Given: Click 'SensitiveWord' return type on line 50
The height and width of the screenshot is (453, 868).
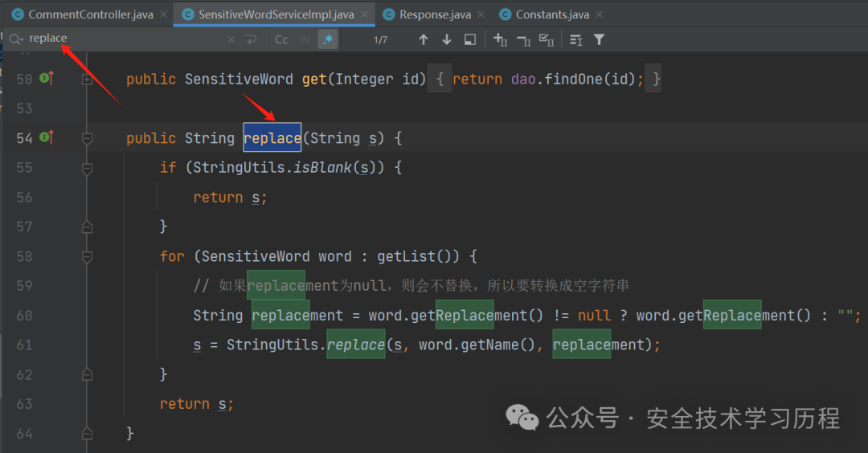Looking at the screenshot, I should click(239, 80).
